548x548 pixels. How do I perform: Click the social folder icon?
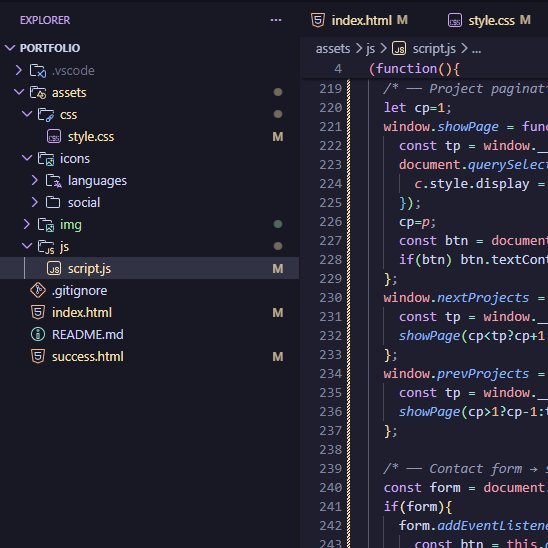pyautogui.click(x=53, y=202)
